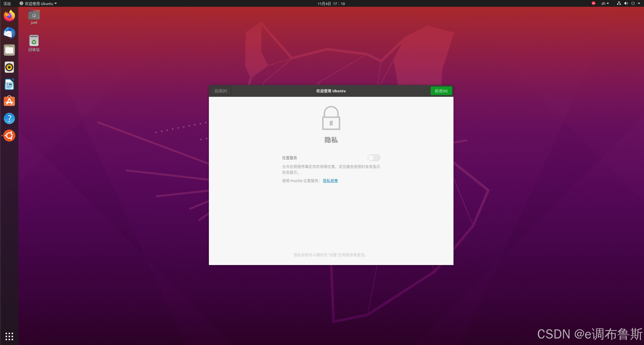Show applications grid button
644x345 pixels.
pyautogui.click(x=9, y=336)
